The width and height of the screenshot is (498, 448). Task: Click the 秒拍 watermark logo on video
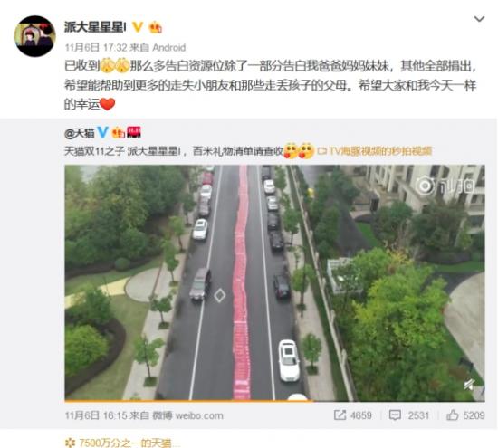click(446, 186)
